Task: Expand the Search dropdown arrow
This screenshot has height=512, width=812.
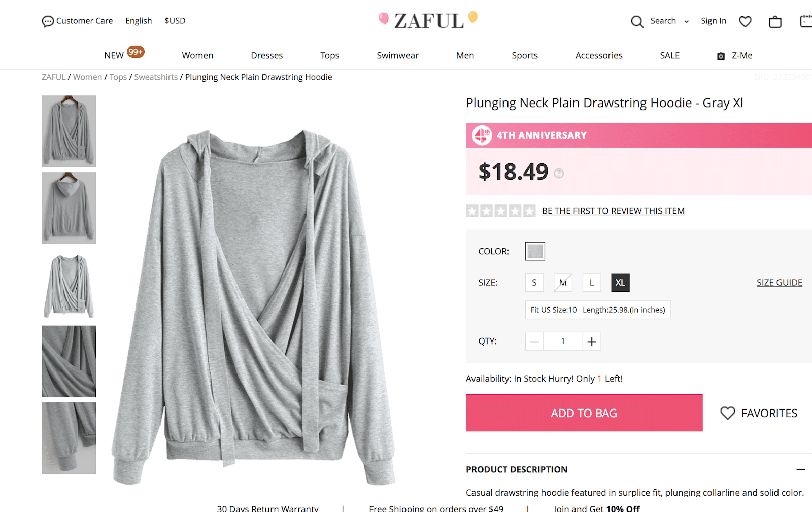Action: coord(687,21)
